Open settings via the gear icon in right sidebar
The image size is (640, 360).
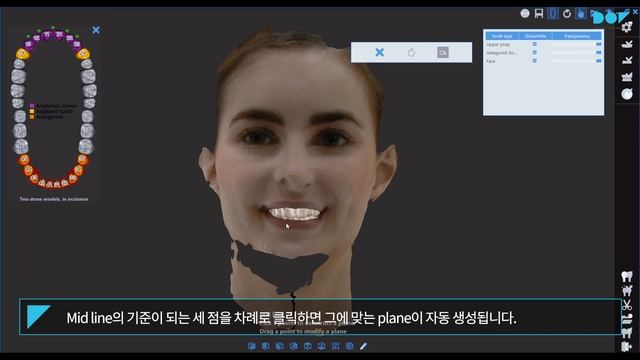coord(627,27)
